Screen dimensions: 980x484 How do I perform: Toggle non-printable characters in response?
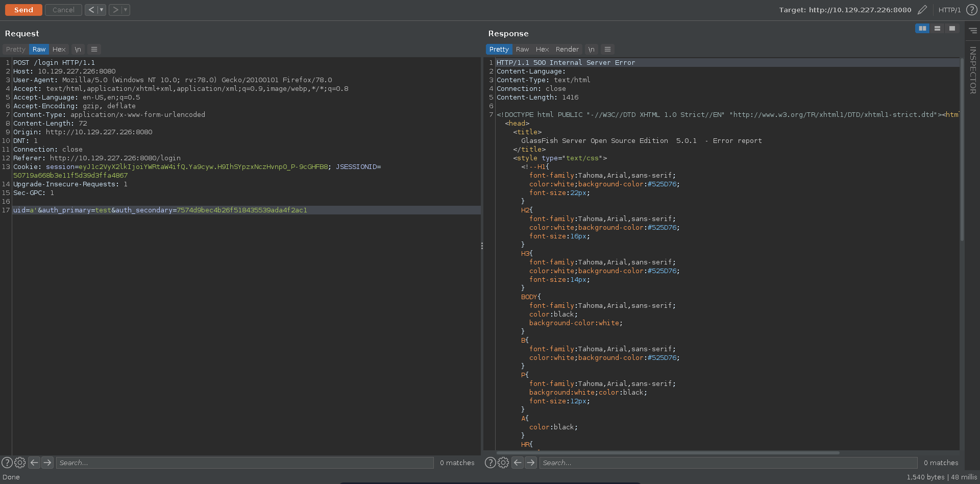[x=591, y=50]
